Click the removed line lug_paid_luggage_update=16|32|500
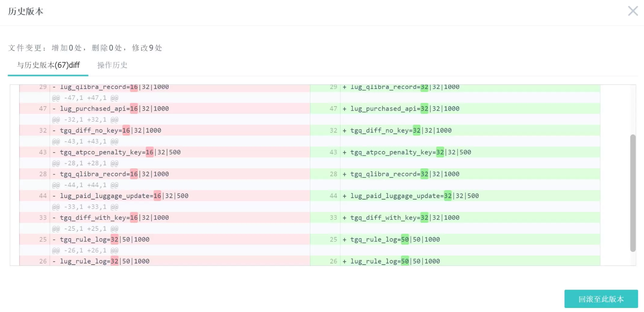The height and width of the screenshot is (312, 644). (165, 196)
